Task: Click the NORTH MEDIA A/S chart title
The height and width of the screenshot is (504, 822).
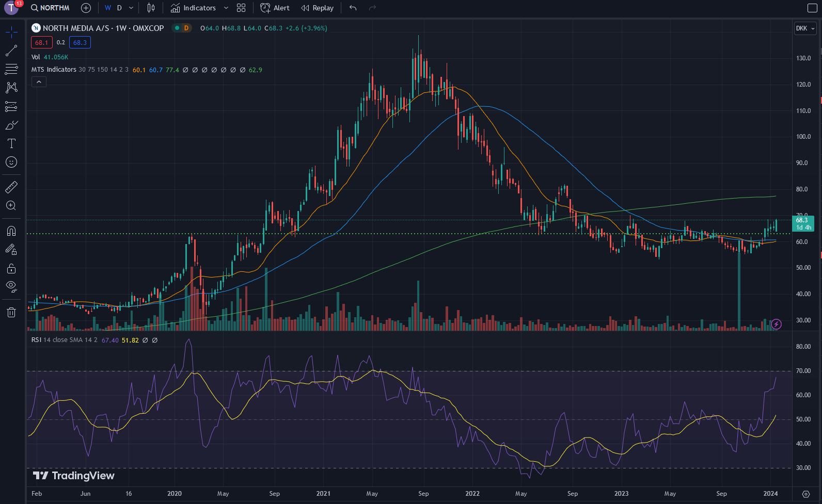Action: (103, 28)
